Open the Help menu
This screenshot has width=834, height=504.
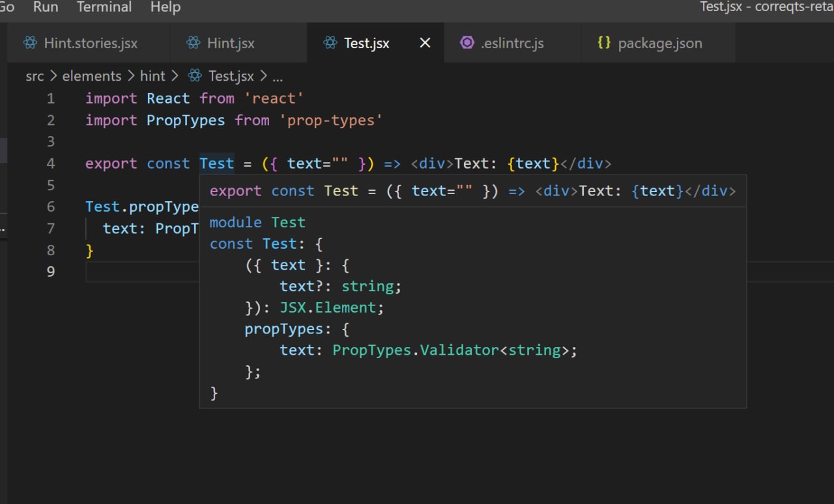[x=165, y=8]
